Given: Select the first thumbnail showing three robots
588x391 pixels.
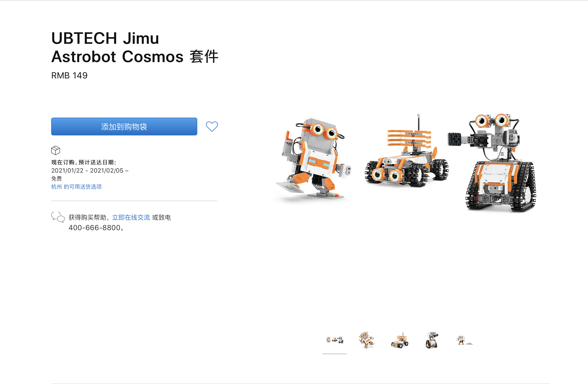Looking at the screenshot, I should click(x=334, y=340).
